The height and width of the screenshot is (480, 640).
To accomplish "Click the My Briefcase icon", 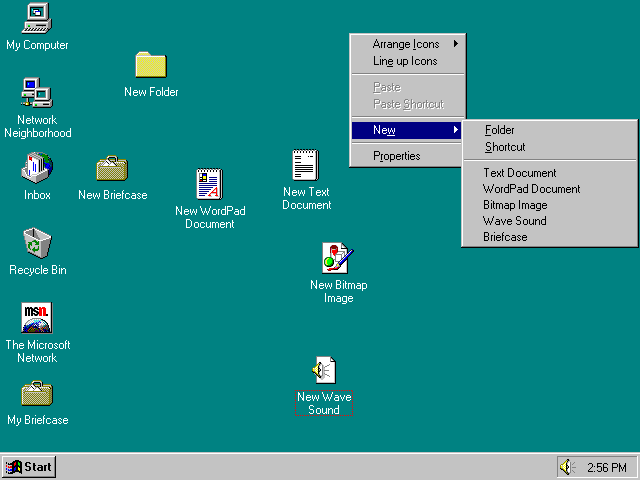I will pos(37,393).
